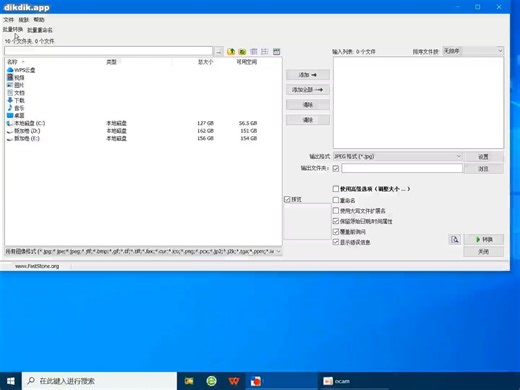Click the 162 GB total size cell
520x390 pixels.
[205, 131]
